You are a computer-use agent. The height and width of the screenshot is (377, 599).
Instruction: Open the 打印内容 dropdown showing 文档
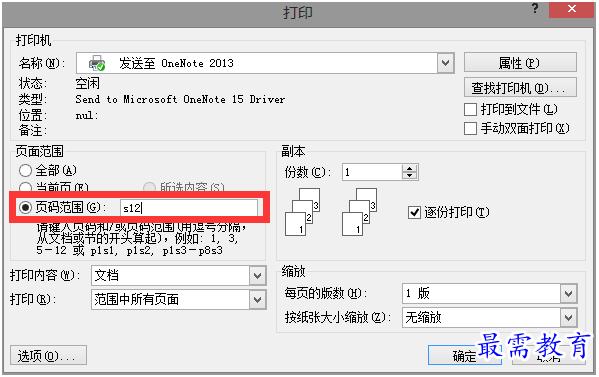click(257, 275)
